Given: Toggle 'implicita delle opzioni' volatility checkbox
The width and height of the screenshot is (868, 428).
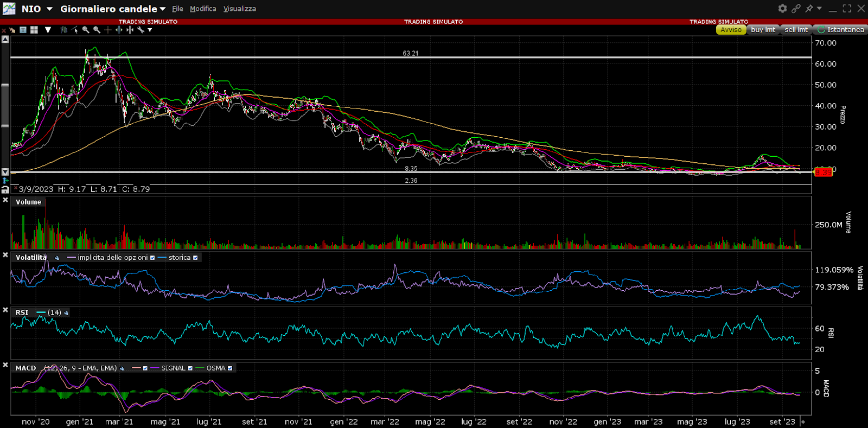Looking at the screenshot, I should pyautogui.click(x=152, y=258).
